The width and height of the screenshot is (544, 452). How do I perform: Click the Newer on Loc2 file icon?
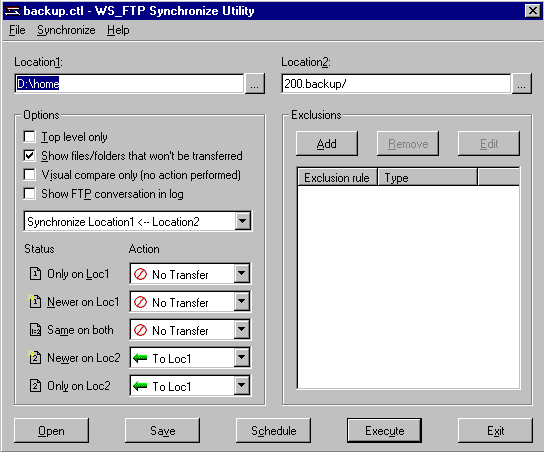point(34,357)
